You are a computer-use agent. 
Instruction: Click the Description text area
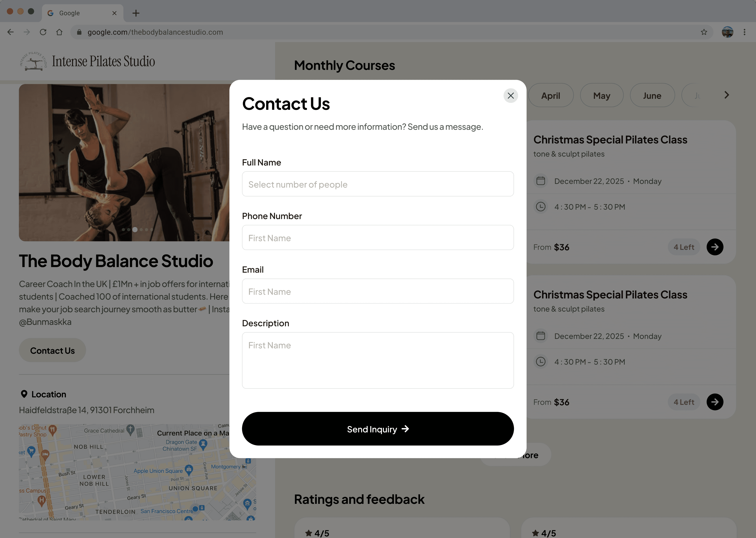coord(378,361)
